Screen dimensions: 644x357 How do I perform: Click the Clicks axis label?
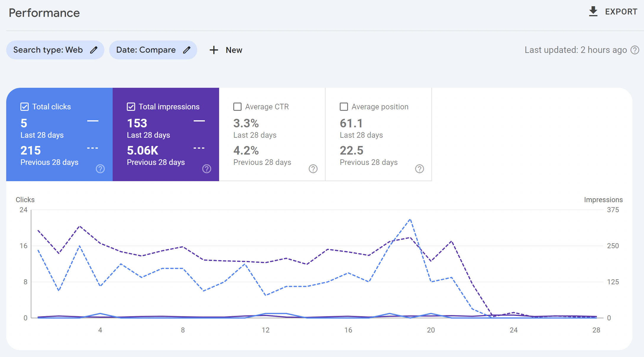[x=25, y=200]
